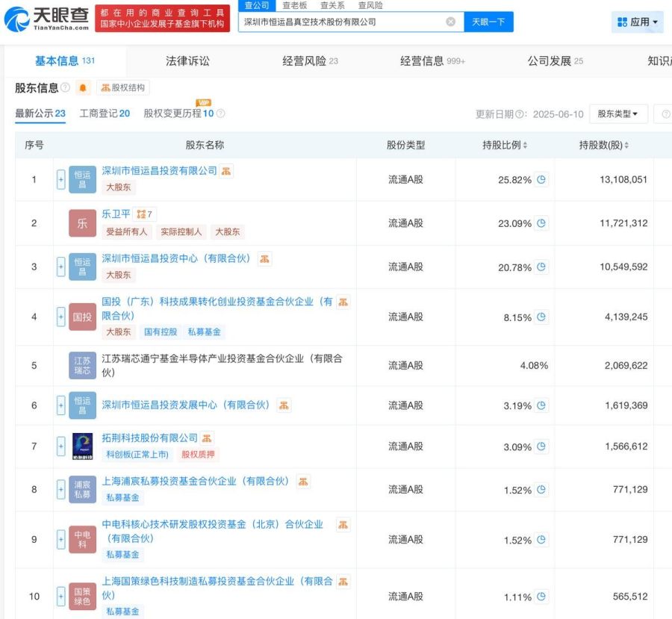
Task: Expand row 4 国投（广东）shareholder
Action: [61, 317]
